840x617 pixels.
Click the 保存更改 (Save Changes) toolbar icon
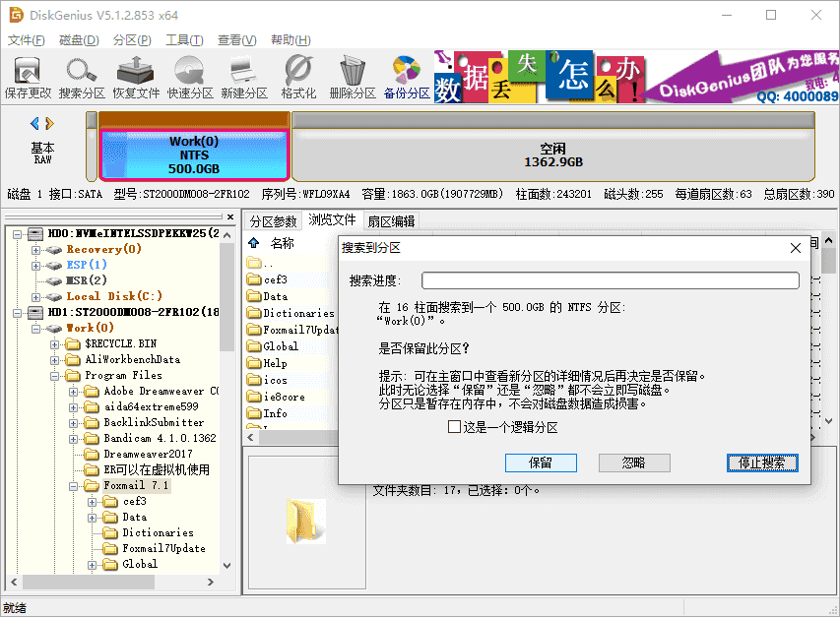tap(28, 77)
